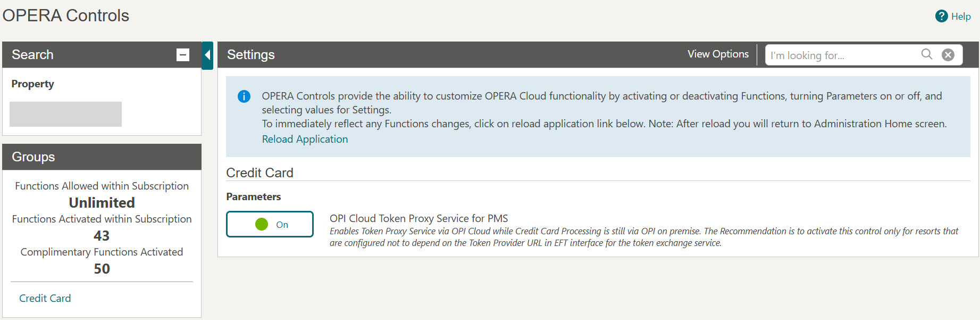Image resolution: width=980 pixels, height=320 pixels.
Task: Open the View Options menu
Action: [x=717, y=54]
